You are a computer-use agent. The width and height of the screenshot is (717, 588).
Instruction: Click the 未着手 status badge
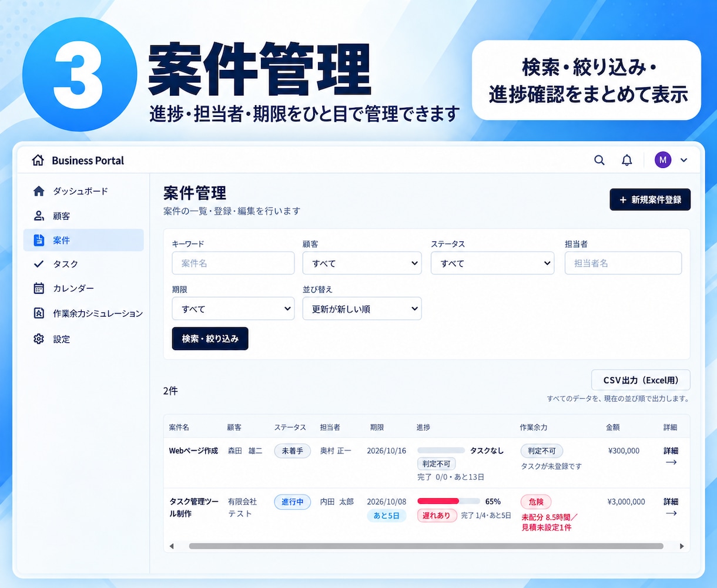point(292,451)
